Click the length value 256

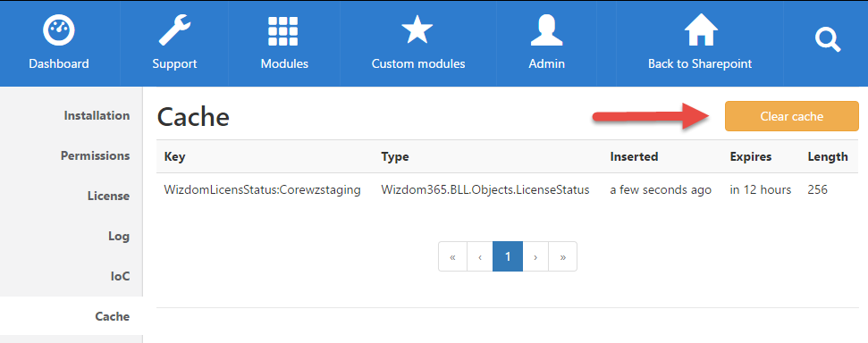tap(818, 189)
